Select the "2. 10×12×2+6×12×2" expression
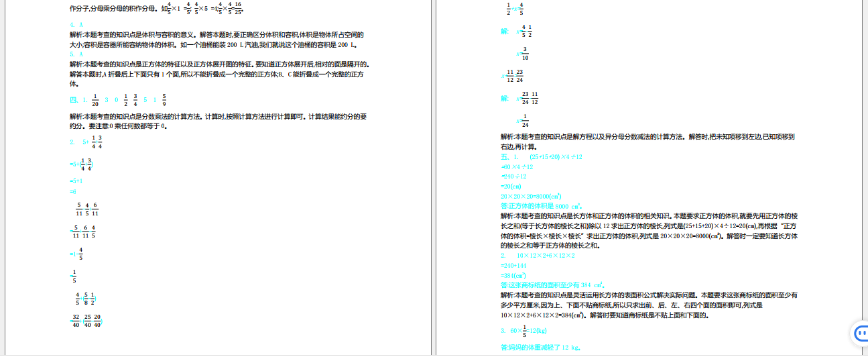Screen dimensions: 868x357 [538, 256]
